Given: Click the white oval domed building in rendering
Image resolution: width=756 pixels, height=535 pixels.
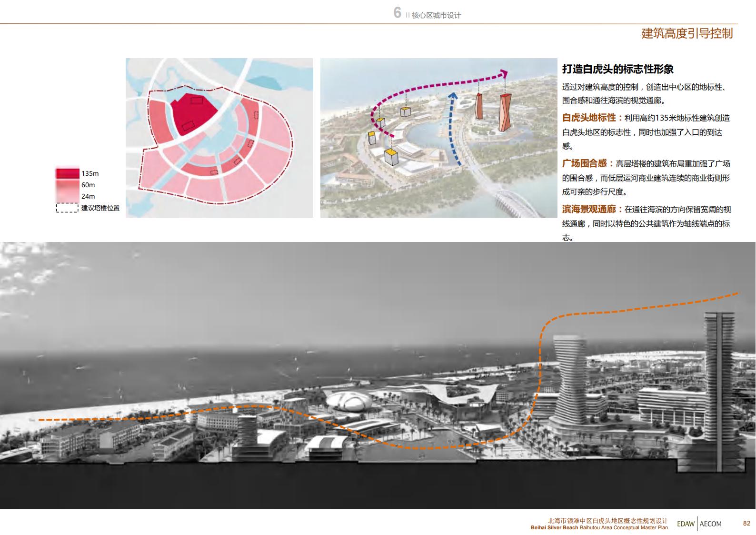Looking at the screenshot, I should pyautogui.click(x=350, y=401).
